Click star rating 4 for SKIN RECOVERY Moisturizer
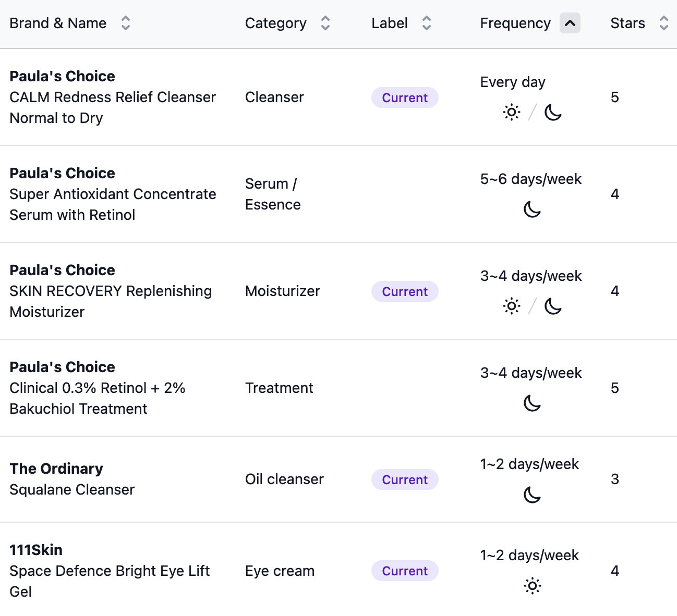 [615, 291]
